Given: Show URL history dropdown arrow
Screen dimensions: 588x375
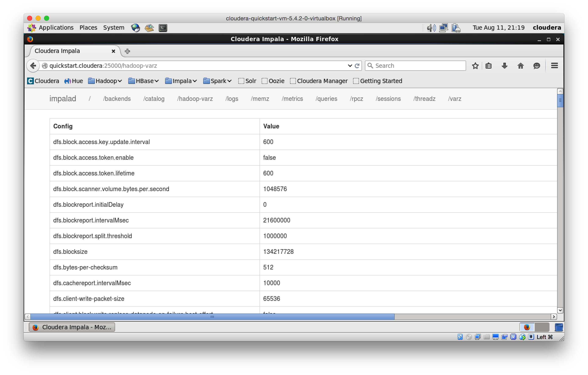Looking at the screenshot, I should (350, 65).
